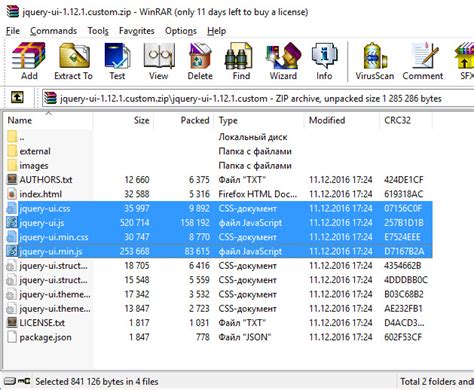Image resolution: width=474 pixels, height=390 pixels.
Task: Run the Test archive tool
Action: [x=117, y=61]
